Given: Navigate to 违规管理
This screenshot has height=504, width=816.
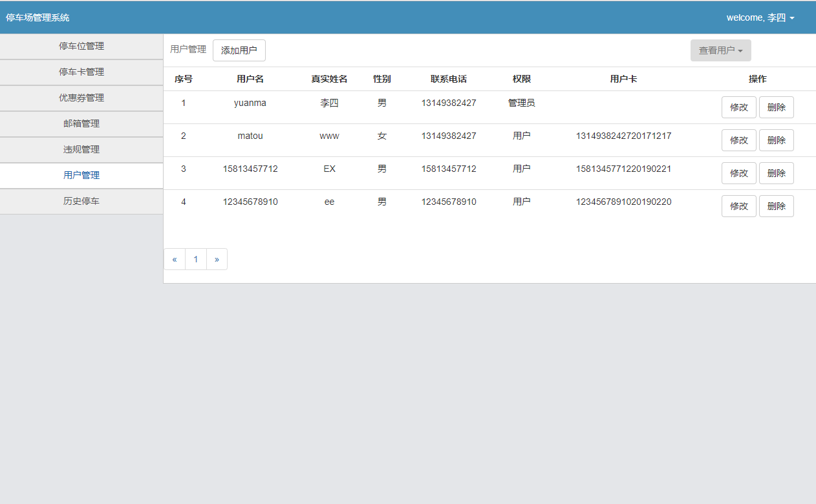Looking at the screenshot, I should coord(81,150).
